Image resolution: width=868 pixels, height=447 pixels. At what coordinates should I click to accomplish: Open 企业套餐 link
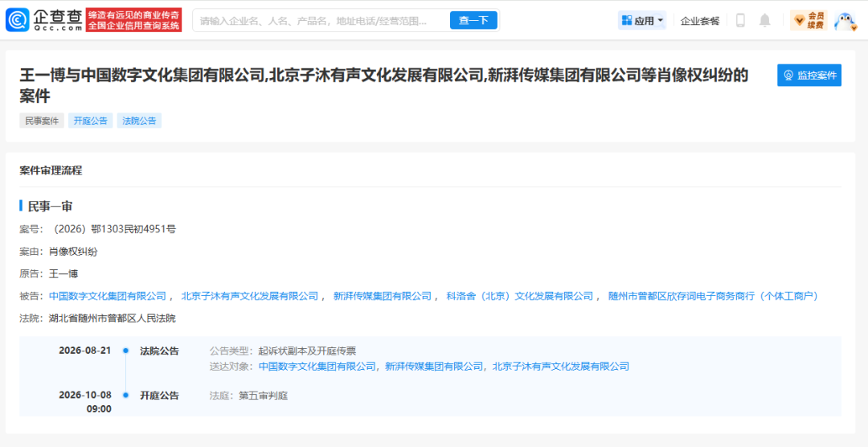(x=700, y=21)
